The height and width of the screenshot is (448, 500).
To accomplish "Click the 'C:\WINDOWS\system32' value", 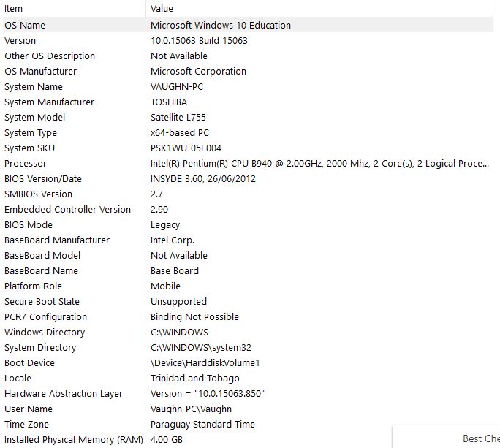I will click(x=201, y=348).
